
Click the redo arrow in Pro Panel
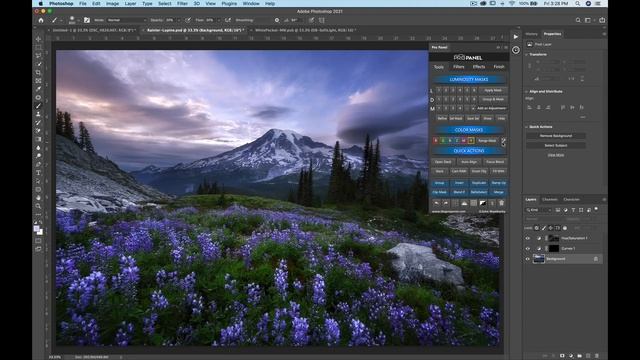[445, 203]
